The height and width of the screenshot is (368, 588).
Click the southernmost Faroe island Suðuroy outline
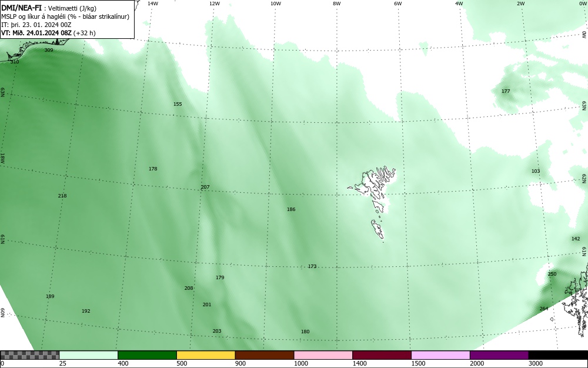(377, 229)
